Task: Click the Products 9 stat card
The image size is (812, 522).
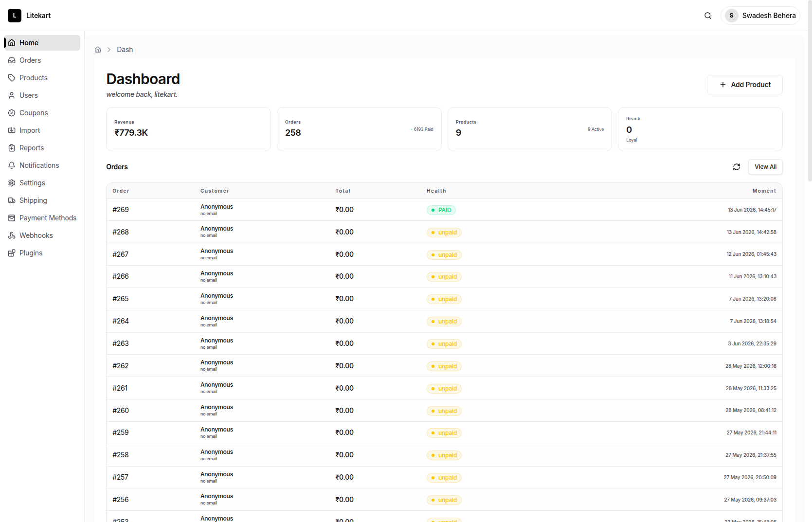Action: (530, 129)
